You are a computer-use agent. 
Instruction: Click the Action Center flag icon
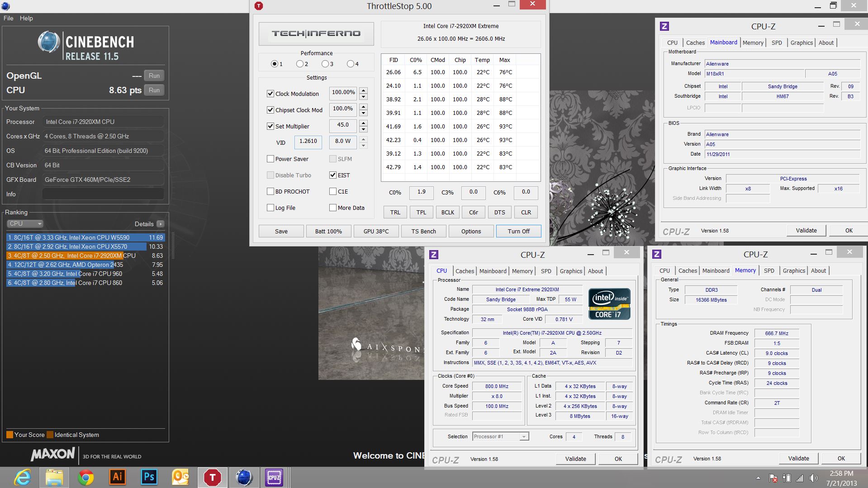(x=773, y=478)
